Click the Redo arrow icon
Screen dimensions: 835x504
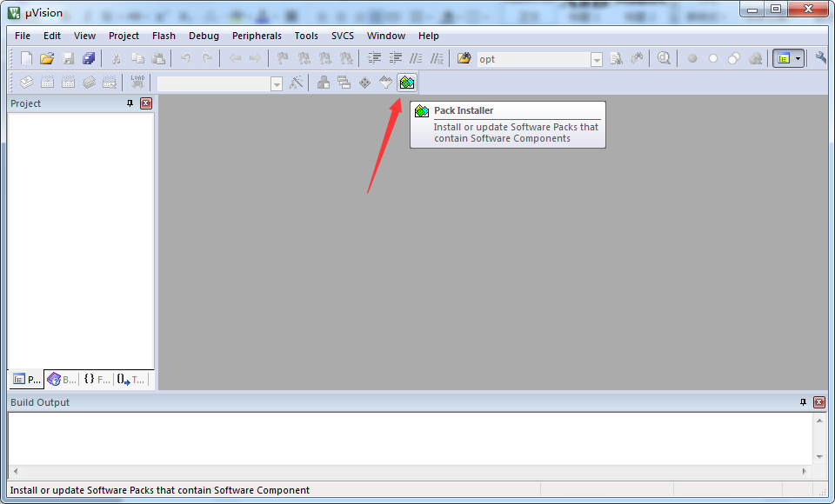[x=207, y=58]
